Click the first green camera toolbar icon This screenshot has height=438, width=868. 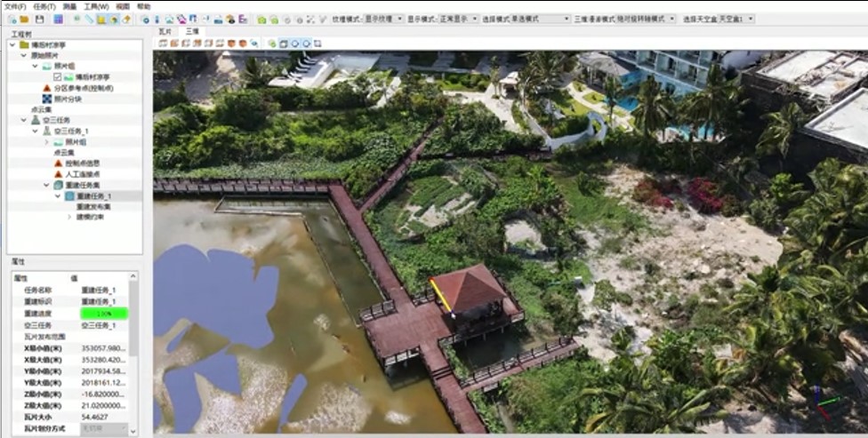coord(261,20)
